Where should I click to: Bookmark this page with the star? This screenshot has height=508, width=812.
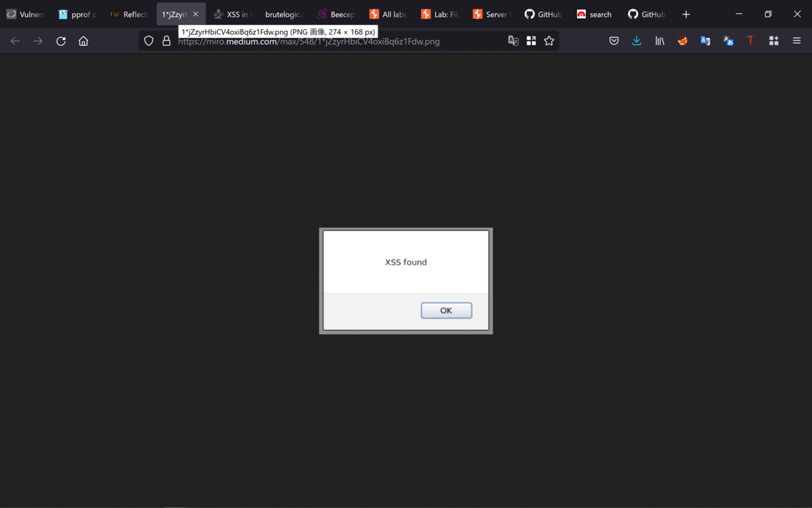pos(549,41)
